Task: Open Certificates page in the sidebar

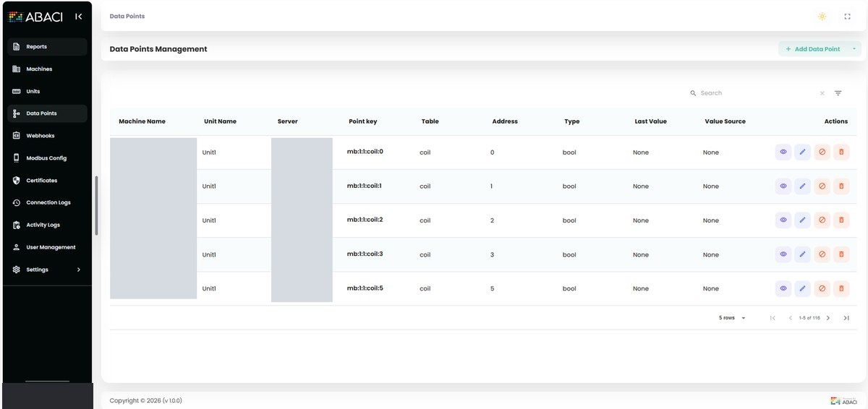Action: coord(47,181)
